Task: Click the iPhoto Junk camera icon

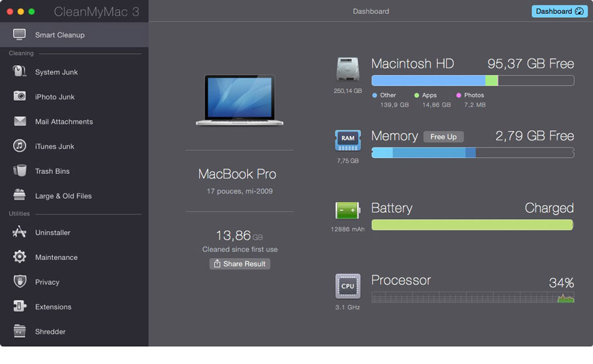Action: pos(20,96)
